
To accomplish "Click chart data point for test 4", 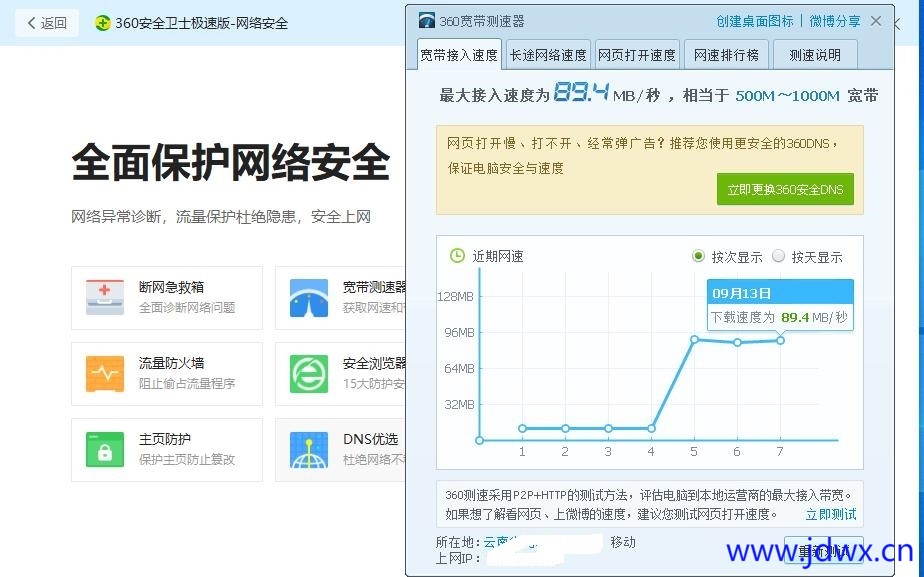I will pos(651,428).
